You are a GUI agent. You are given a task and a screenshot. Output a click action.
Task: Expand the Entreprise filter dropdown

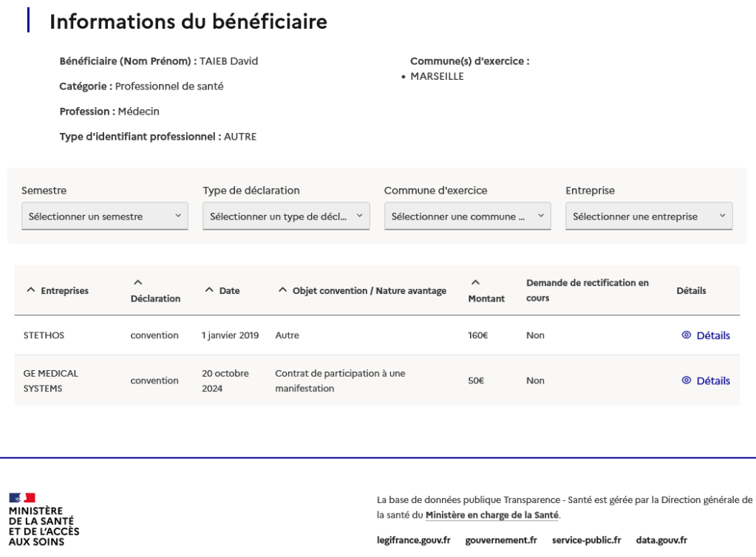tap(649, 216)
